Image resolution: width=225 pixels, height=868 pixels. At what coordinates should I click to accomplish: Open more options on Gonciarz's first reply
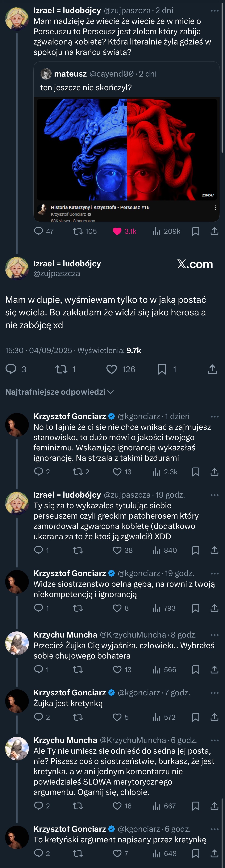tap(215, 416)
